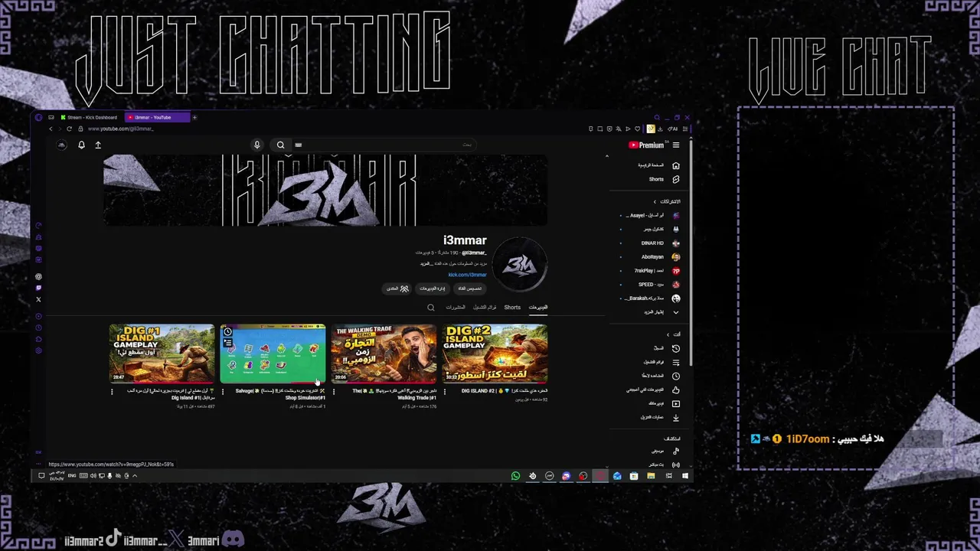This screenshot has width=980, height=551.
Task: Search within channel using tab-row magnifier
Action: point(431,308)
